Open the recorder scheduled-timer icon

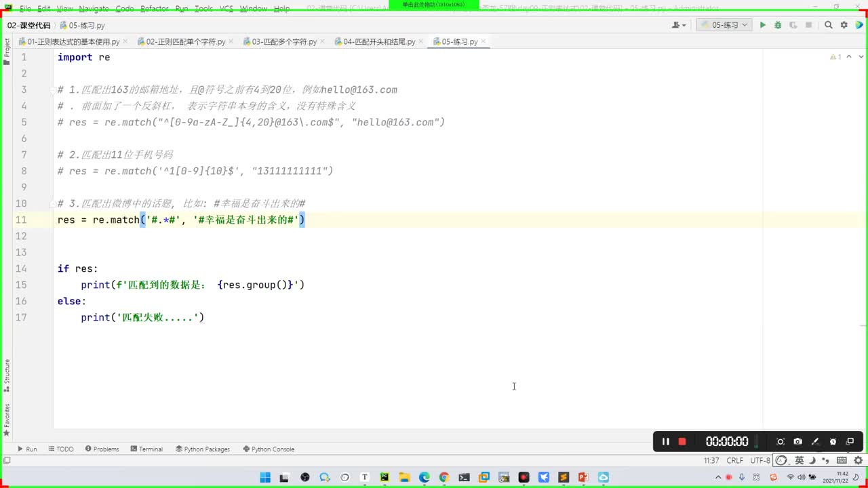[x=833, y=441]
